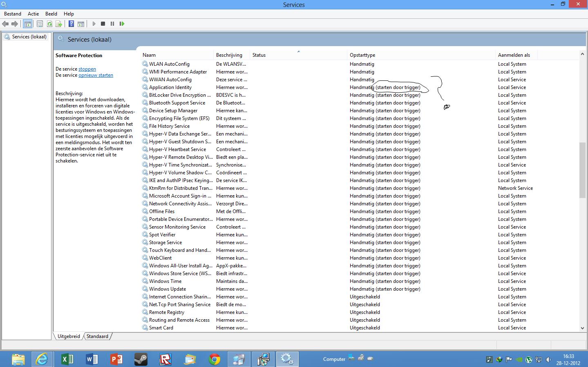
Task: Click the 'stoppen' link
Action: [x=87, y=69]
